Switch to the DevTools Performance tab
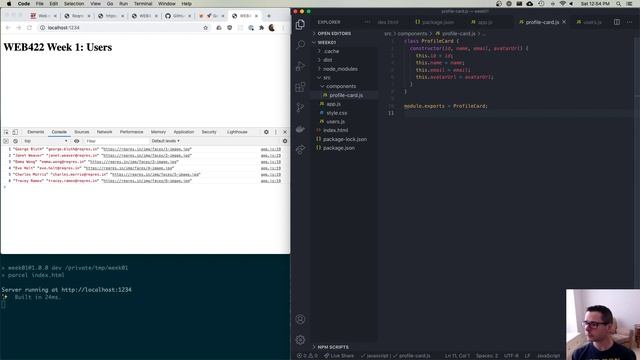640x360 pixels. (131, 132)
